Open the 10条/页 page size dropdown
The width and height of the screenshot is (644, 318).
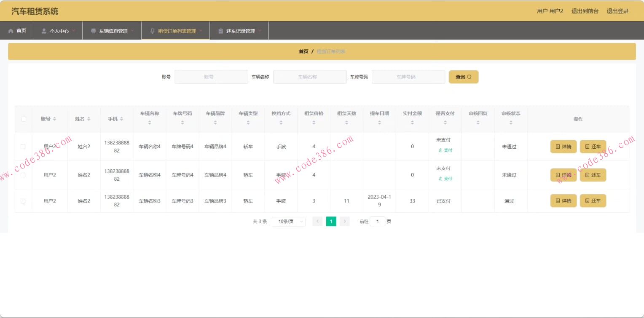click(x=289, y=221)
